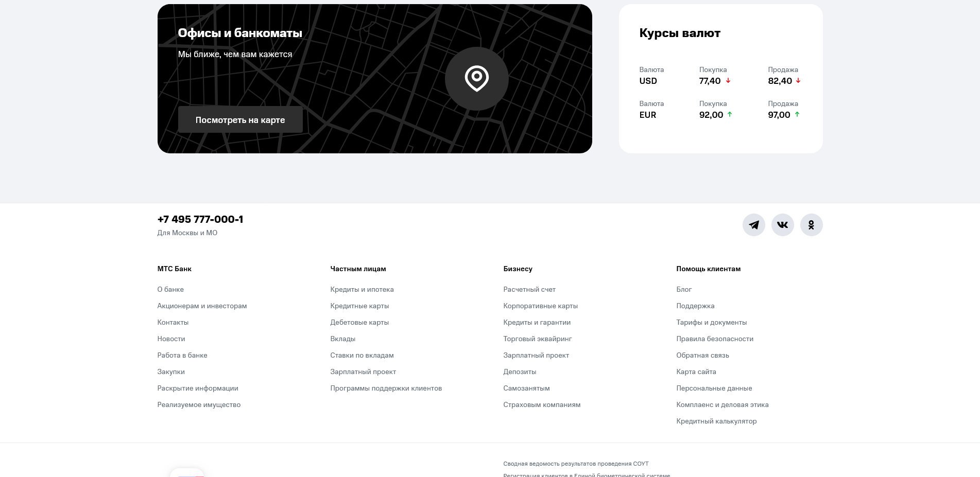Click the 'Офисы и банкоматы' map banner heading
The image size is (980, 477).
click(x=240, y=33)
